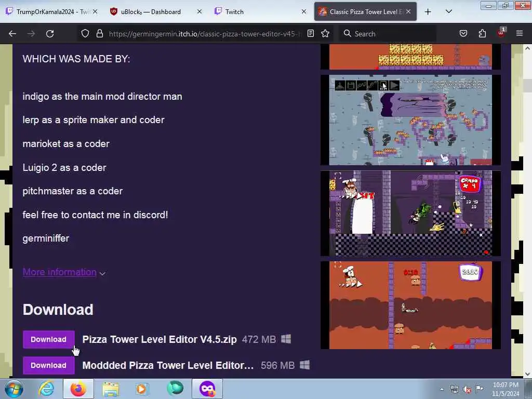
Task: Click 'feel free to contact me in discord!'
Action: click(x=96, y=215)
